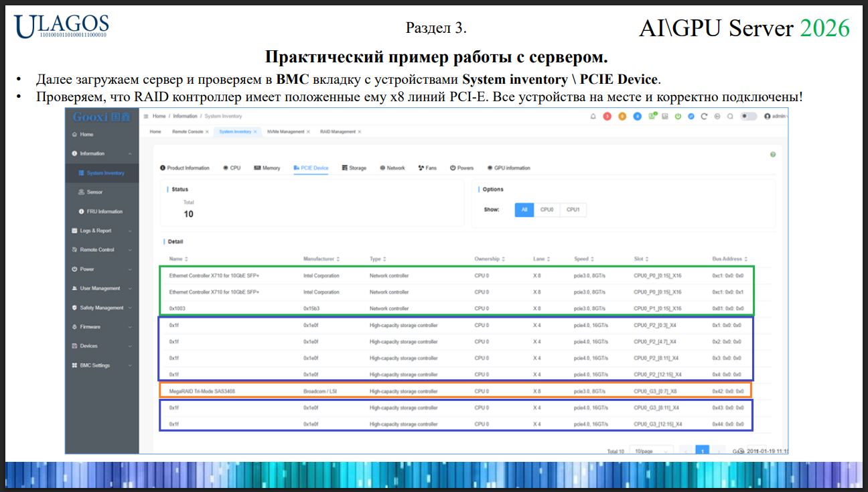Expand the BMC Settings sidebar menu
This screenshot has height=492, width=868.
click(102, 365)
